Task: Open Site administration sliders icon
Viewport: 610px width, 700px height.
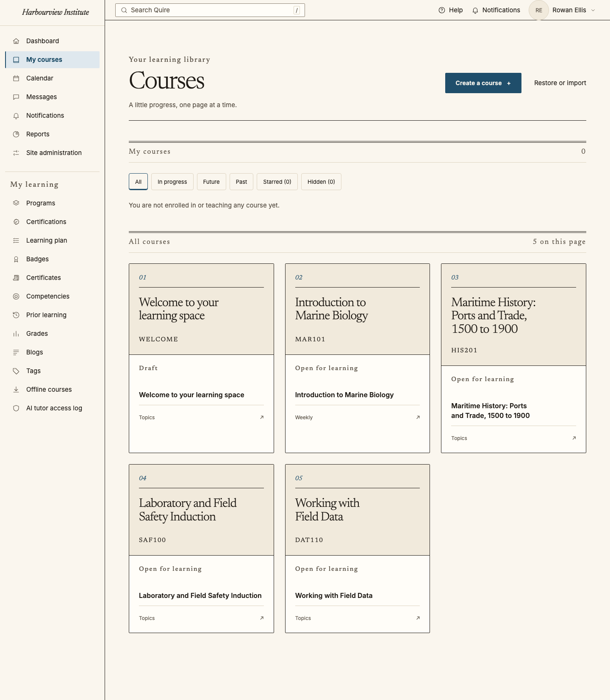Action: tap(16, 153)
